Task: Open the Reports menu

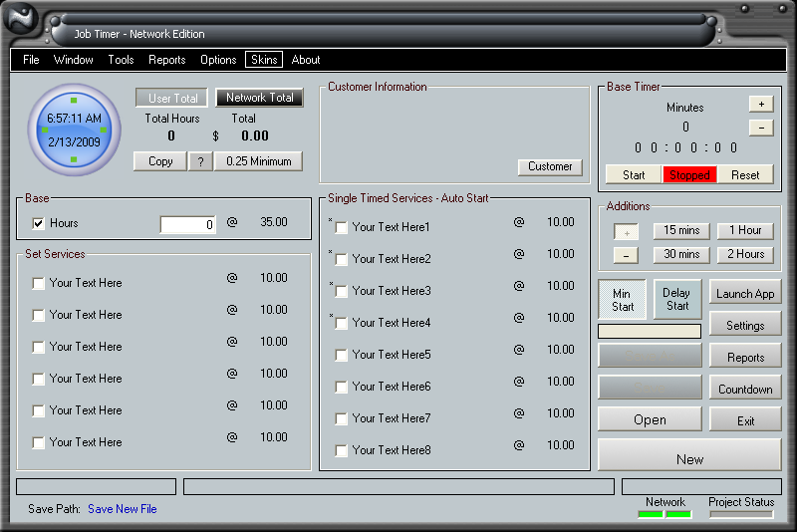Action: click(166, 60)
